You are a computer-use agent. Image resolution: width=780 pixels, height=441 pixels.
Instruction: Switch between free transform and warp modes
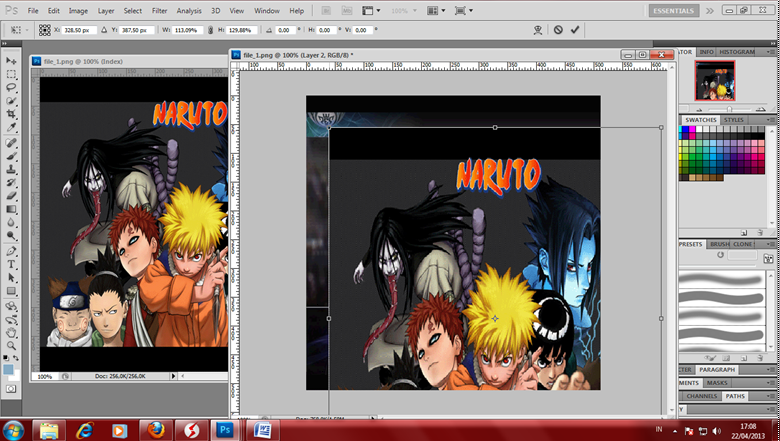point(538,30)
